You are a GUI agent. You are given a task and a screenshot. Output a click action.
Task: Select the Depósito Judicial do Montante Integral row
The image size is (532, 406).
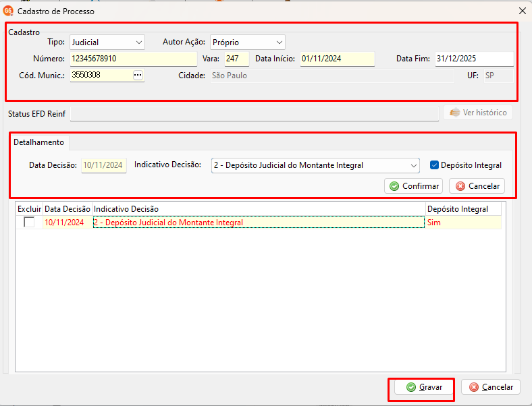click(259, 223)
